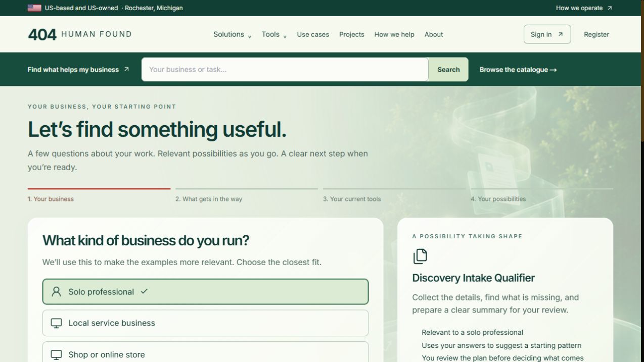Go to step 3 Your current tools
644x362 pixels.
[394, 195]
